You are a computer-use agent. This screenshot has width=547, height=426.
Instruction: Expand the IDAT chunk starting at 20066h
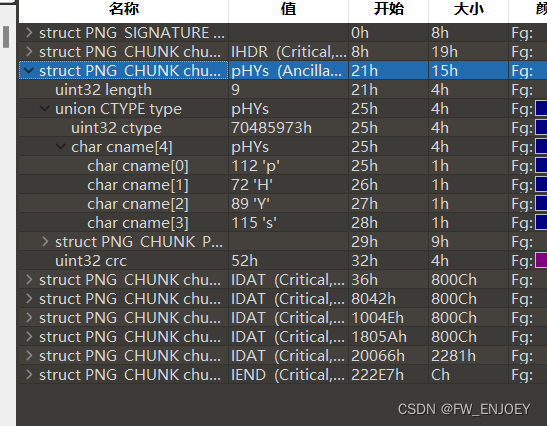[x=29, y=356]
